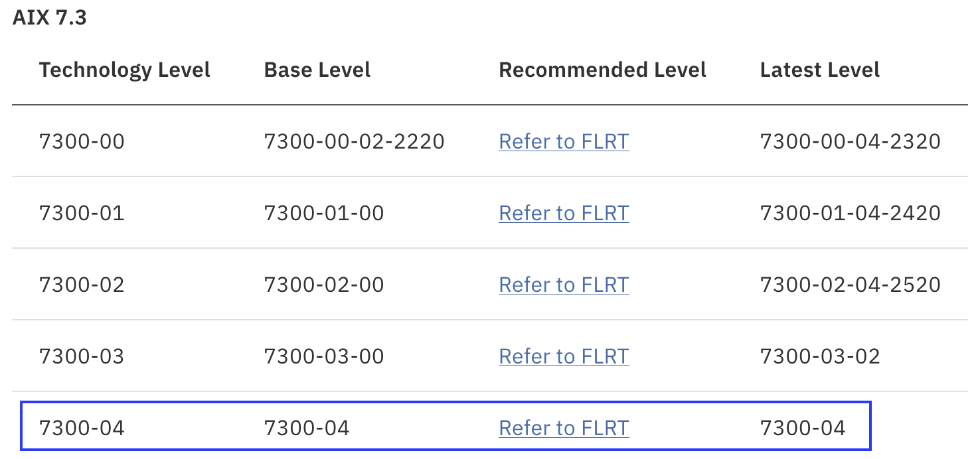The image size is (980, 459).
Task: Select the Latest Level column header
Action: [x=820, y=70]
